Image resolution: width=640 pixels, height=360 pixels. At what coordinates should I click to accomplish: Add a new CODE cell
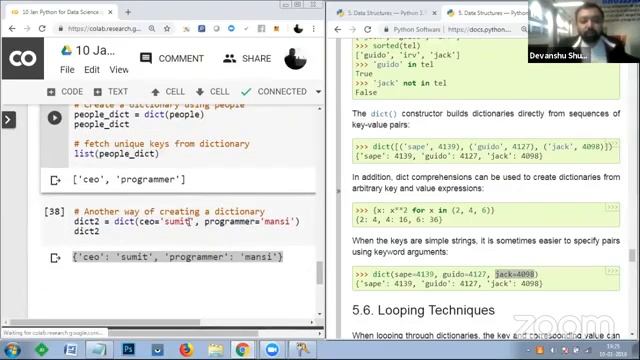pyautogui.click(x=65, y=92)
